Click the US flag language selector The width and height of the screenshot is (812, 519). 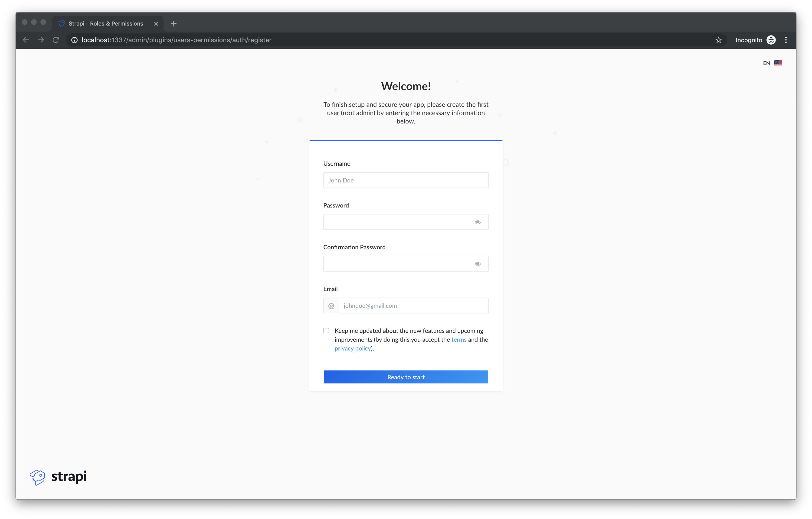pos(778,63)
